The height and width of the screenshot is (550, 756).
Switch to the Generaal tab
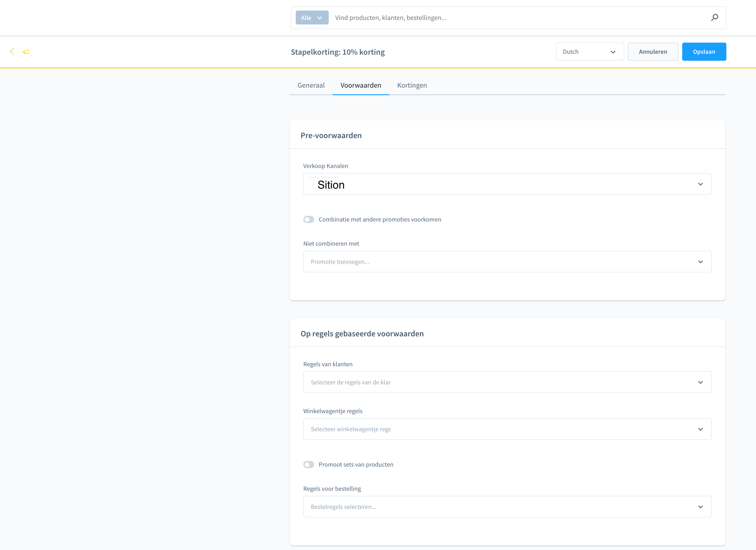[311, 85]
